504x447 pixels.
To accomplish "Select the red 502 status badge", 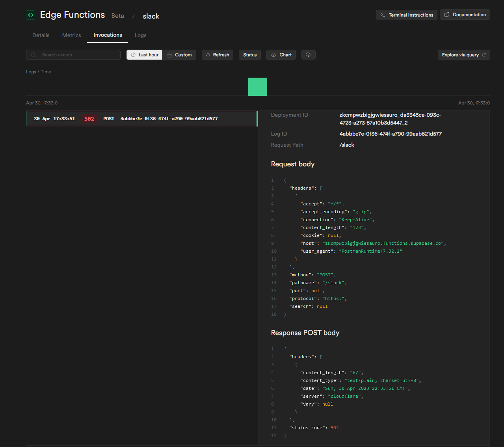I will [89, 118].
